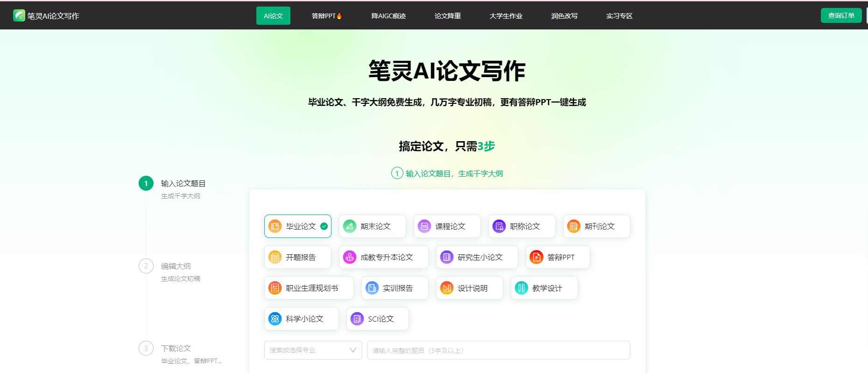
Task: Click the 毕业论文 orange icon
Action: pos(275,226)
